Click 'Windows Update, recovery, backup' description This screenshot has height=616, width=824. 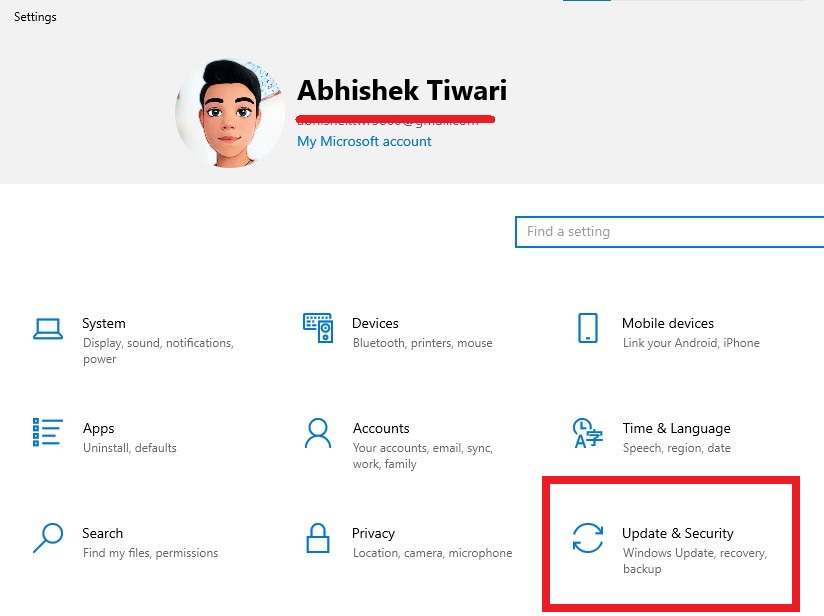pos(695,561)
